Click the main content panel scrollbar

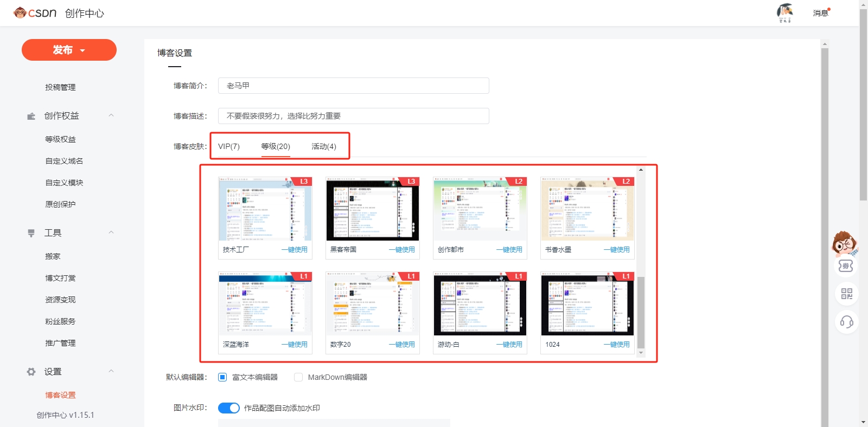(825, 237)
